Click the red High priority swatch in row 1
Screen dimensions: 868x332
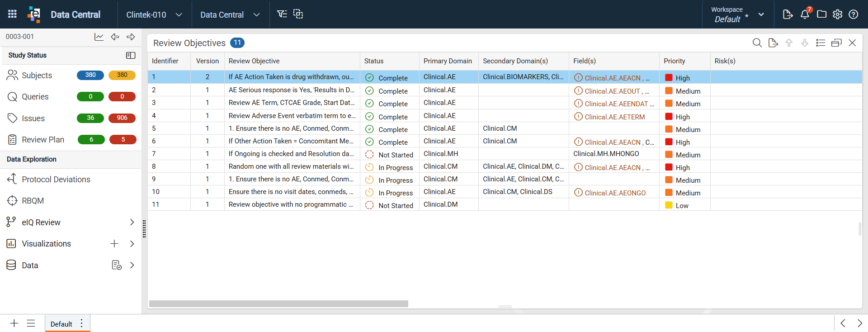tap(669, 78)
